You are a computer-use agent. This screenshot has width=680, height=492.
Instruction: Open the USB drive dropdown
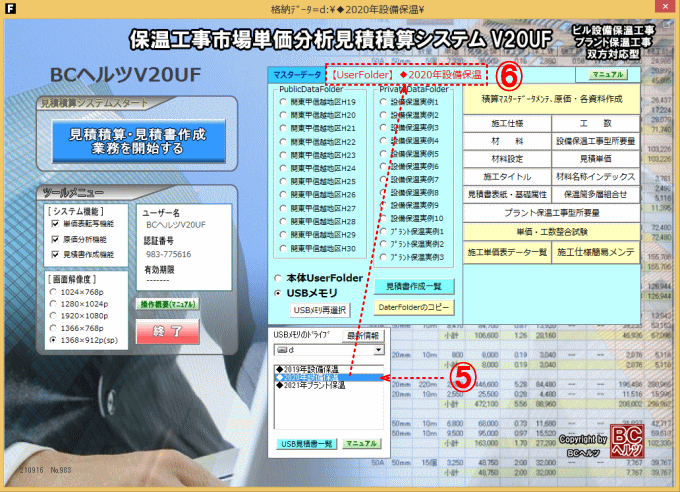(378, 352)
